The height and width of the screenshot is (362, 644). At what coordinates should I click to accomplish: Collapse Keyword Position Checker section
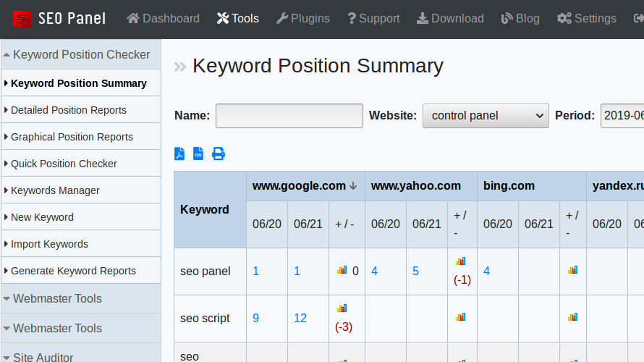coord(80,54)
